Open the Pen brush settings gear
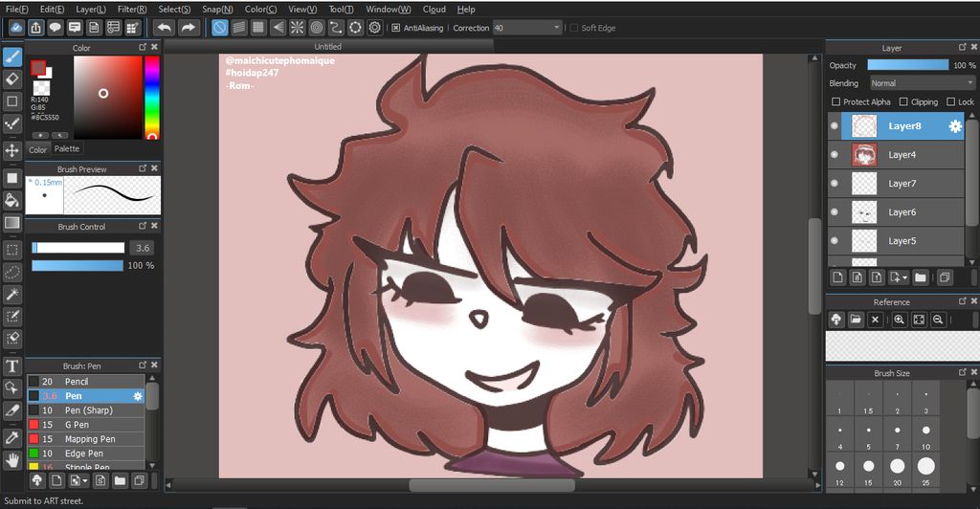Viewport: 980px width, 509px height. pyautogui.click(x=138, y=396)
